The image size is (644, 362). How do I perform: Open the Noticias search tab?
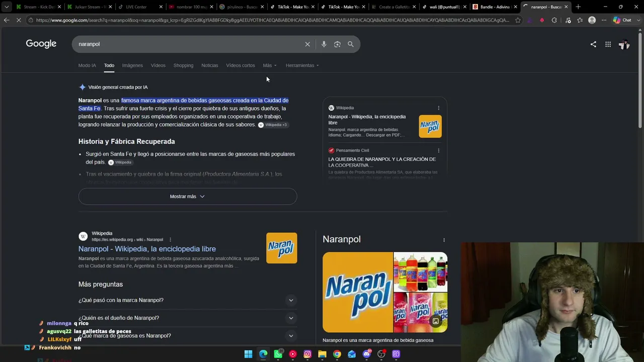pyautogui.click(x=210, y=65)
